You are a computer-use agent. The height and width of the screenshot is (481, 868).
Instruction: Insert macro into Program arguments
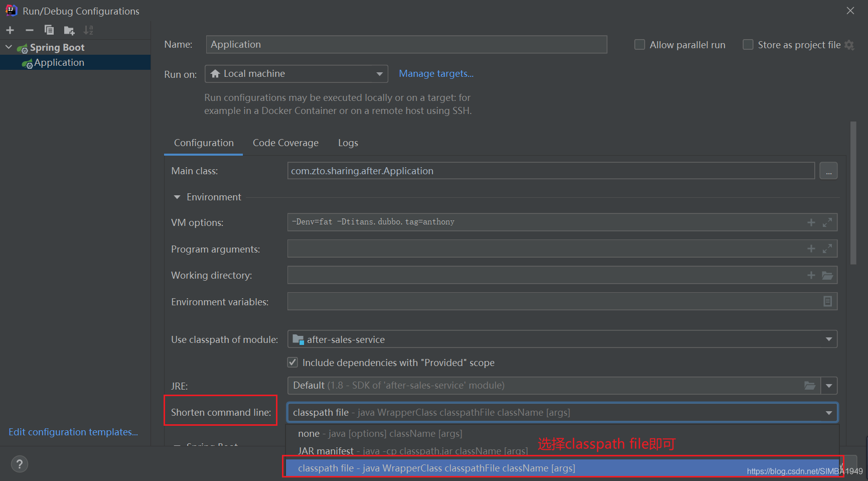(811, 249)
